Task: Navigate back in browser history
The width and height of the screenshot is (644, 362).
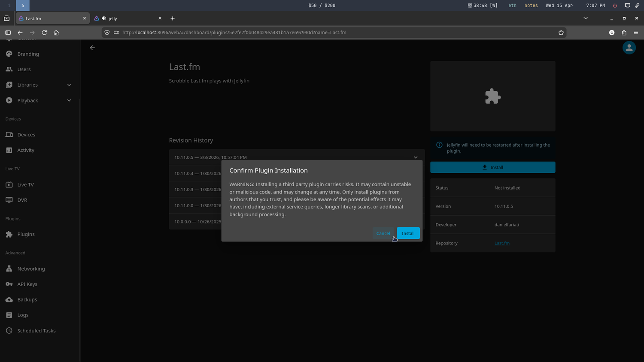Action: [20, 33]
